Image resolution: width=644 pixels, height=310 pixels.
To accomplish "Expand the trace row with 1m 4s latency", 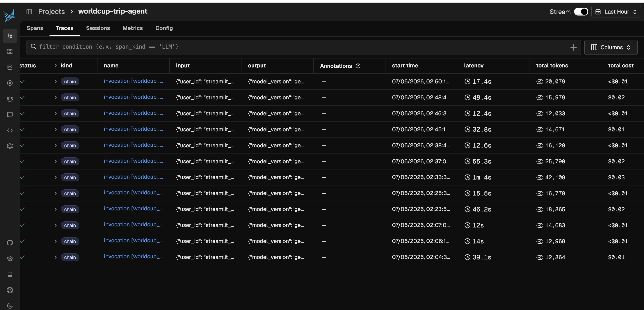I will click(x=55, y=177).
